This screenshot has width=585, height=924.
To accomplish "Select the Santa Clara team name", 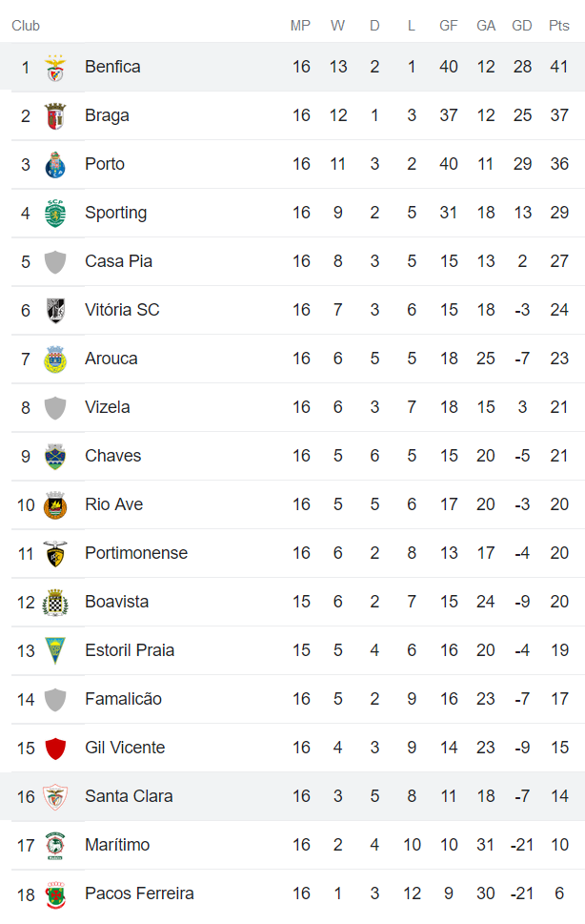I will pyautogui.click(x=129, y=796).
